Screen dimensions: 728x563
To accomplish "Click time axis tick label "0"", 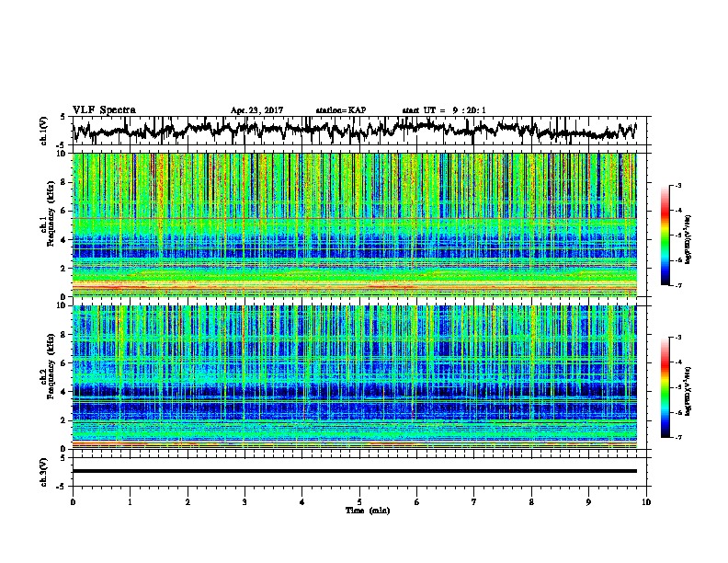I will (73, 502).
